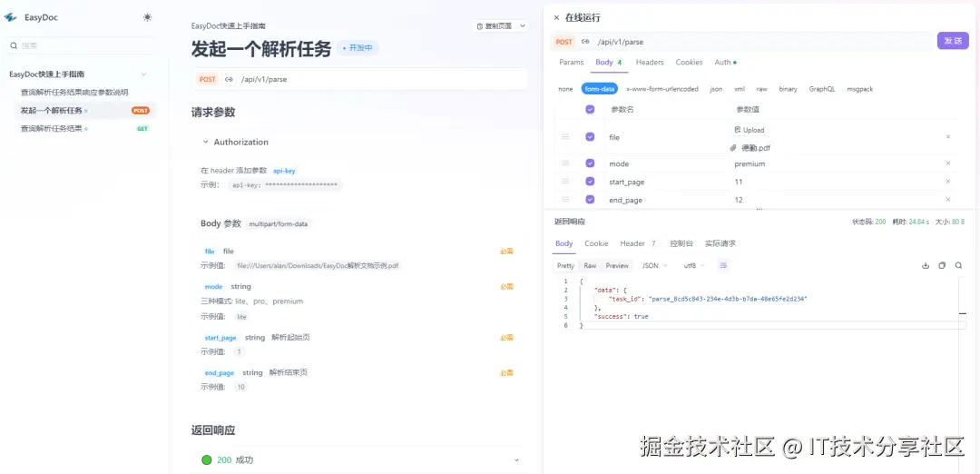
Task: Toggle the light/dark theme sun icon
Action: click(147, 17)
